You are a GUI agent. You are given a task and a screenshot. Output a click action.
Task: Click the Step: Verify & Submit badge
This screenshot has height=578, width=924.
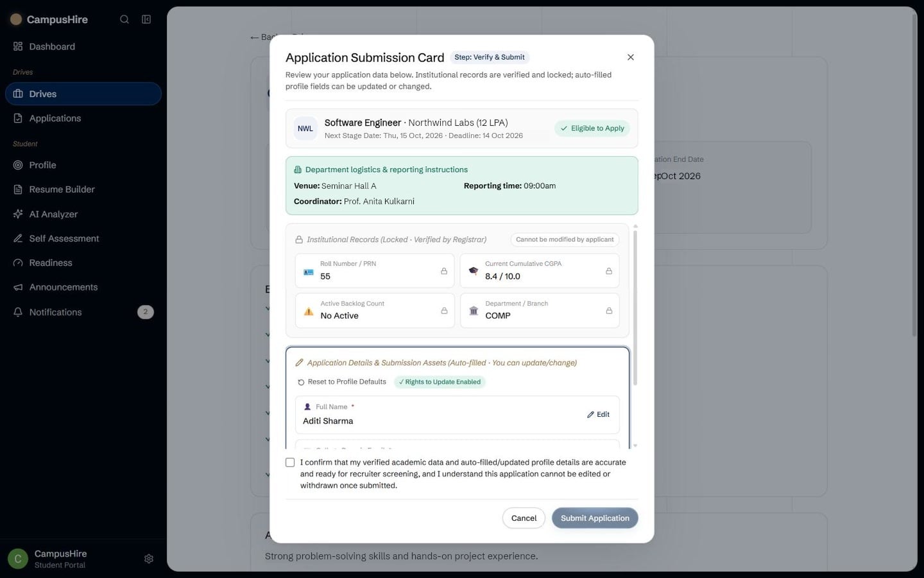coord(490,57)
